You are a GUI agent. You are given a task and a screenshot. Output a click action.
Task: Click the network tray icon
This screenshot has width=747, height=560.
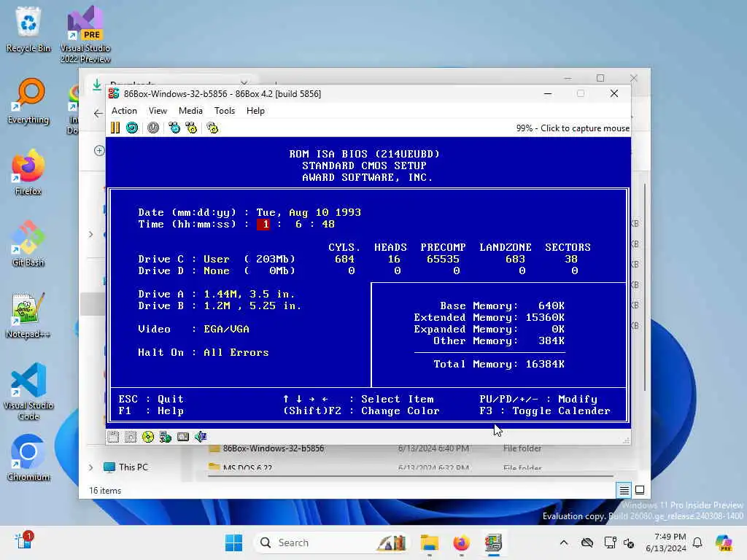[x=610, y=542]
